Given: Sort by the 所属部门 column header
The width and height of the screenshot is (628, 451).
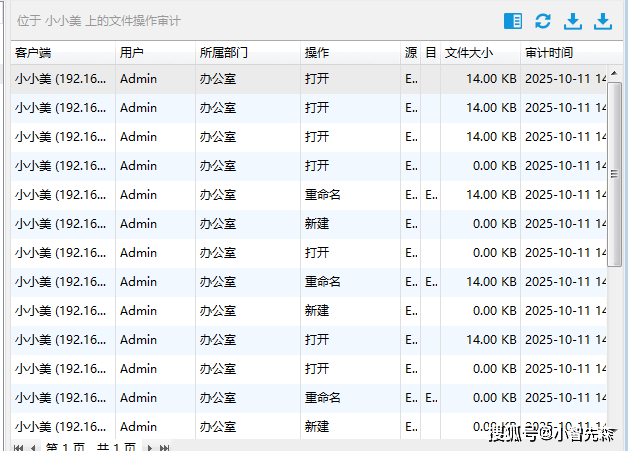Looking at the screenshot, I should (248, 52).
